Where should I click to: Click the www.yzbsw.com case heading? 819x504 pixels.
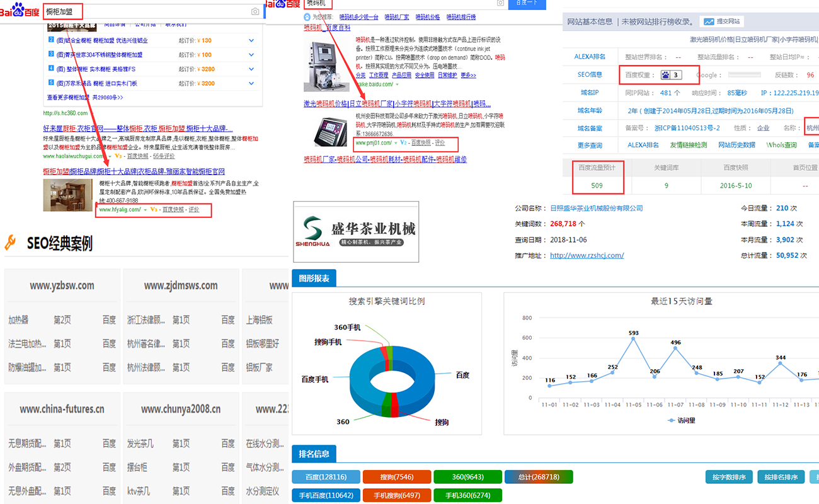(62, 286)
